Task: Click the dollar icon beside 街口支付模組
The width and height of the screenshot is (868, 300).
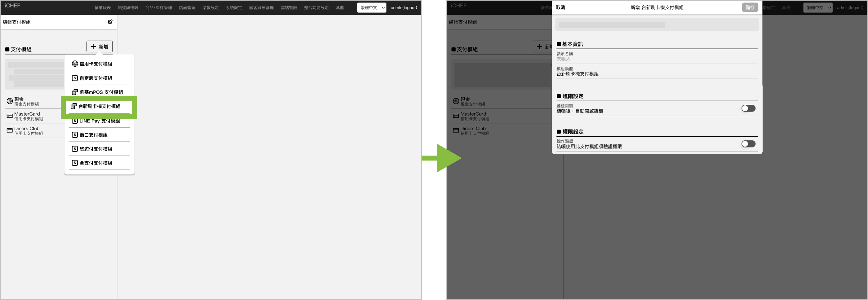Action: (75, 135)
